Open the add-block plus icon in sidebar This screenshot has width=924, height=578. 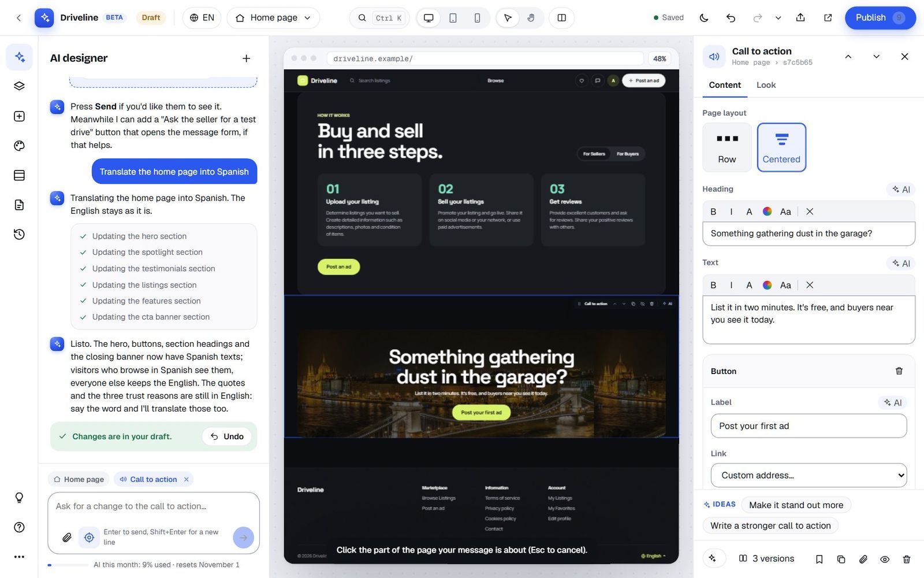[19, 116]
